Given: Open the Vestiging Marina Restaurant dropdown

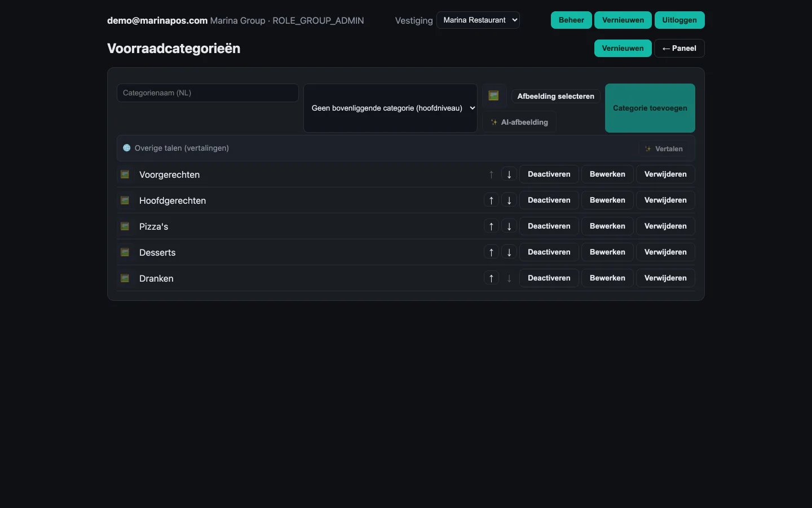Looking at the screenshot, I should pos(478,20).
